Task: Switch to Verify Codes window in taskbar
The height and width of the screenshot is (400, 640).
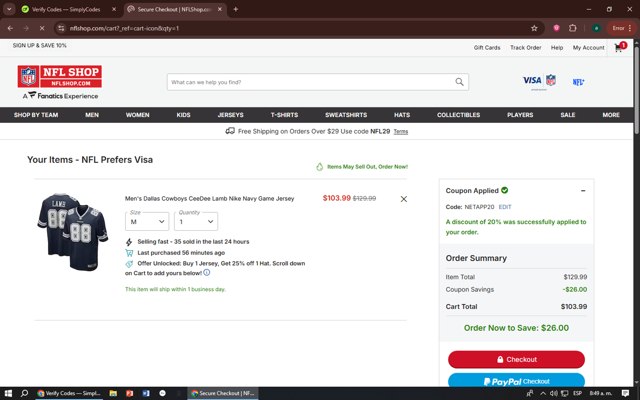Action: pos(69,393)
